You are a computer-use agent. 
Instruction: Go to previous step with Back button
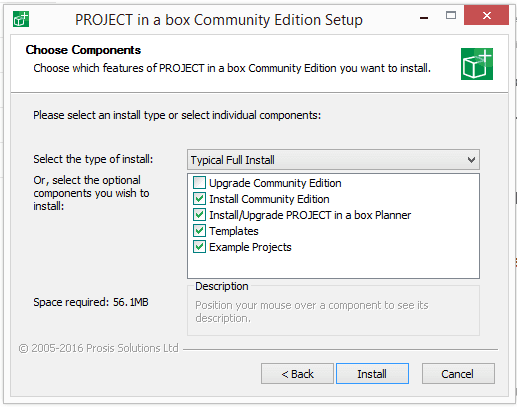point(297,374)
